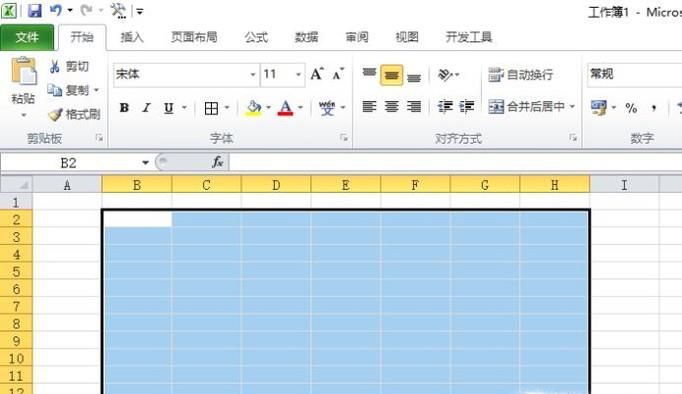Open the Undo history dropdown arrow
Viewport: 682px width, 394px height.
[x=70, y=10]
